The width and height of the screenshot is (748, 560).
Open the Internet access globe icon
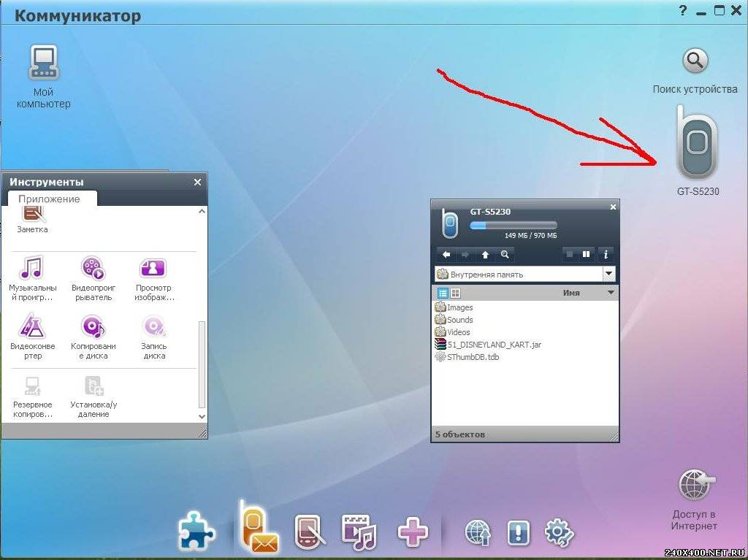(x=696, y=485)
